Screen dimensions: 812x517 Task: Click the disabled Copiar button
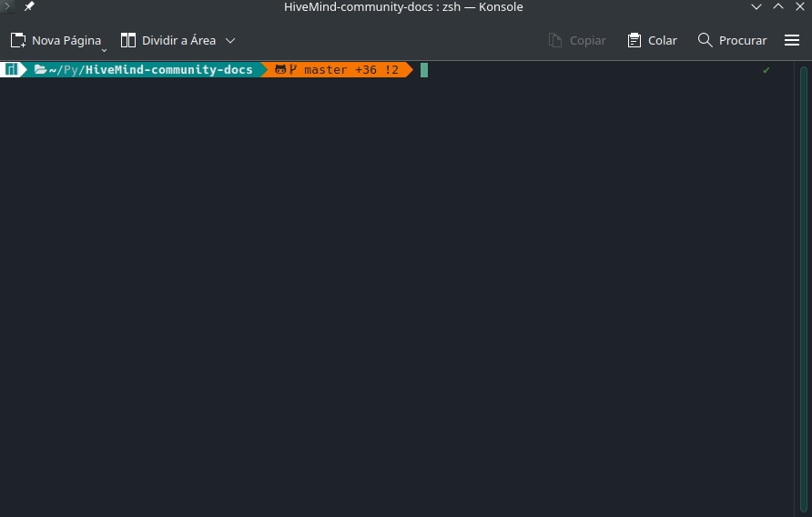577,40
